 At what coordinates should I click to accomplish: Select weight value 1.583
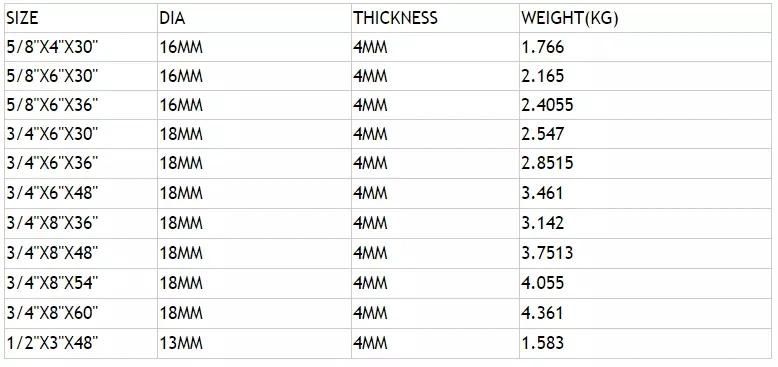tap(645, 343)
